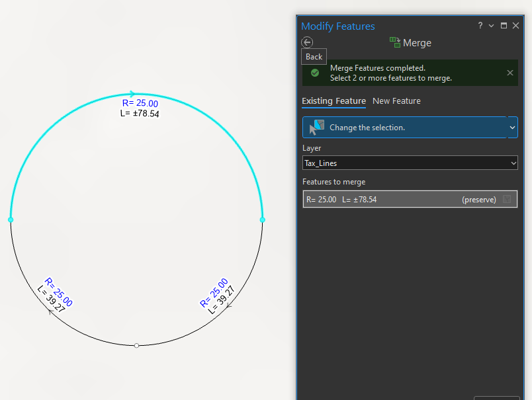Click the lower-right R= 25.00 label
Screen dimensions: 532x400
point(214,293)
